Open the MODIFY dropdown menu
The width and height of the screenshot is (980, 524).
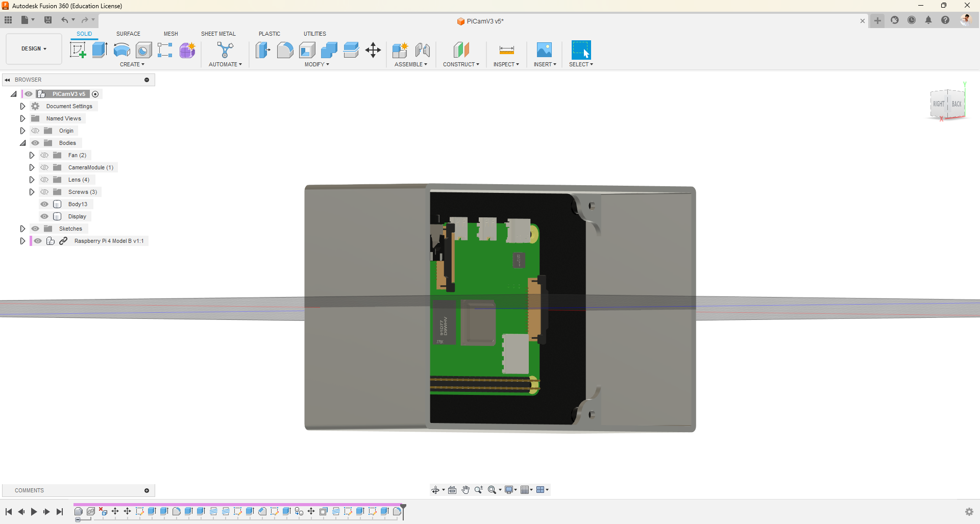click(x=317, y=64)
